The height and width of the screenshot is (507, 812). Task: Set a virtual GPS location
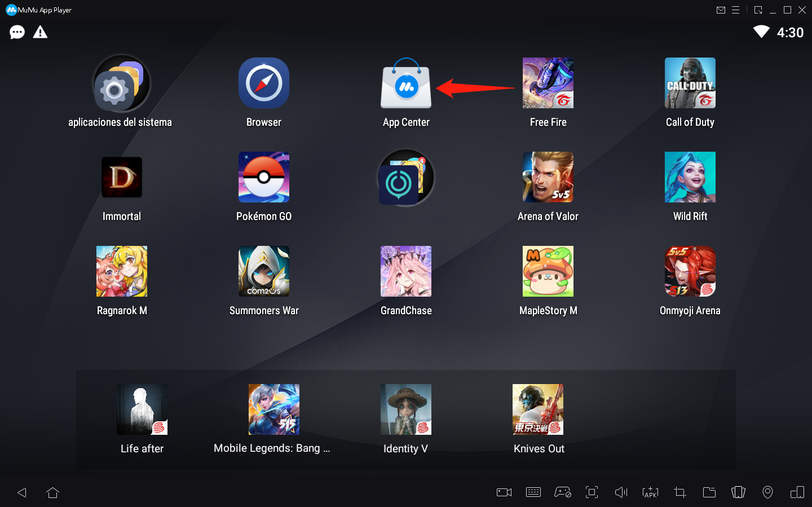[x=767, y=492]
